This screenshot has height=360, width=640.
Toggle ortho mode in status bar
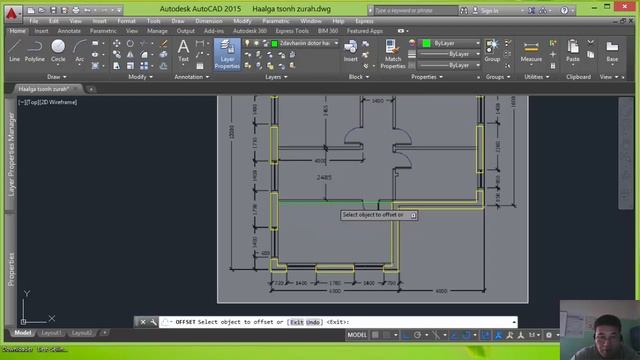[406, 335]
